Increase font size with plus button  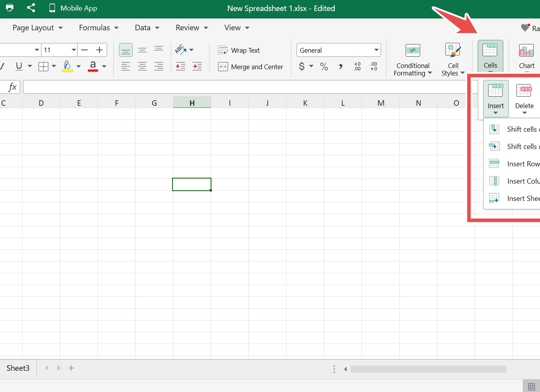[x=99, y=50]
